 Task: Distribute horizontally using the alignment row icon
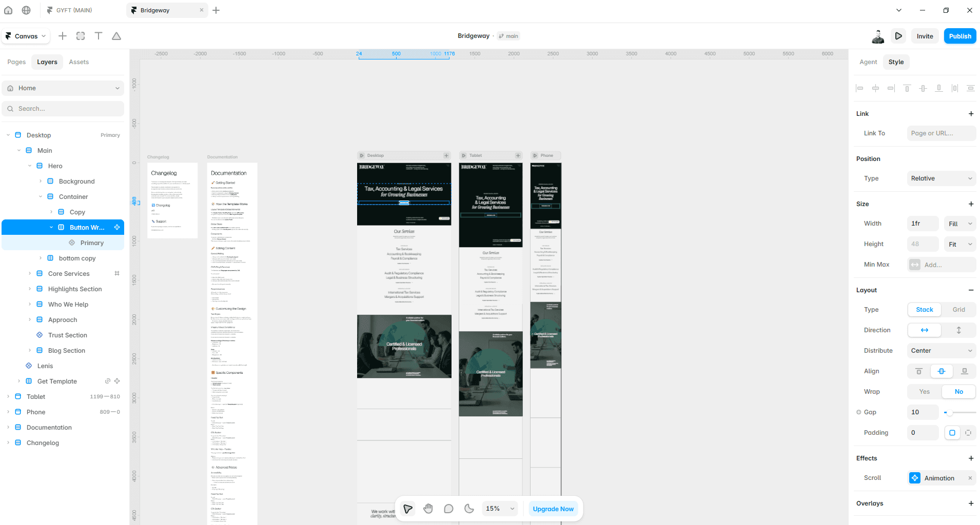pos(955,88)
